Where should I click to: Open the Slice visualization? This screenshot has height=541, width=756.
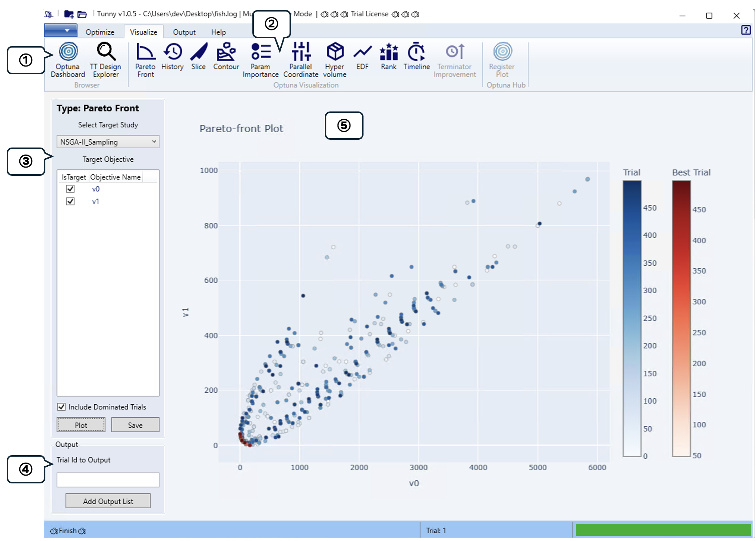click(198, 56)
